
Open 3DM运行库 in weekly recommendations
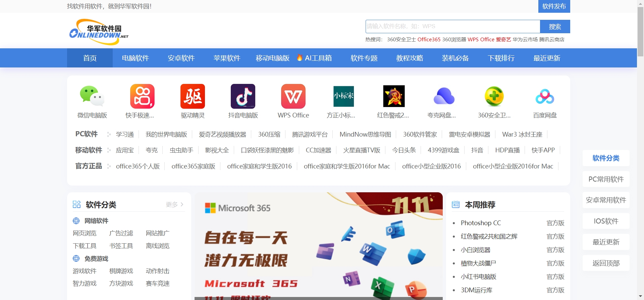click(x=476, y=290)
